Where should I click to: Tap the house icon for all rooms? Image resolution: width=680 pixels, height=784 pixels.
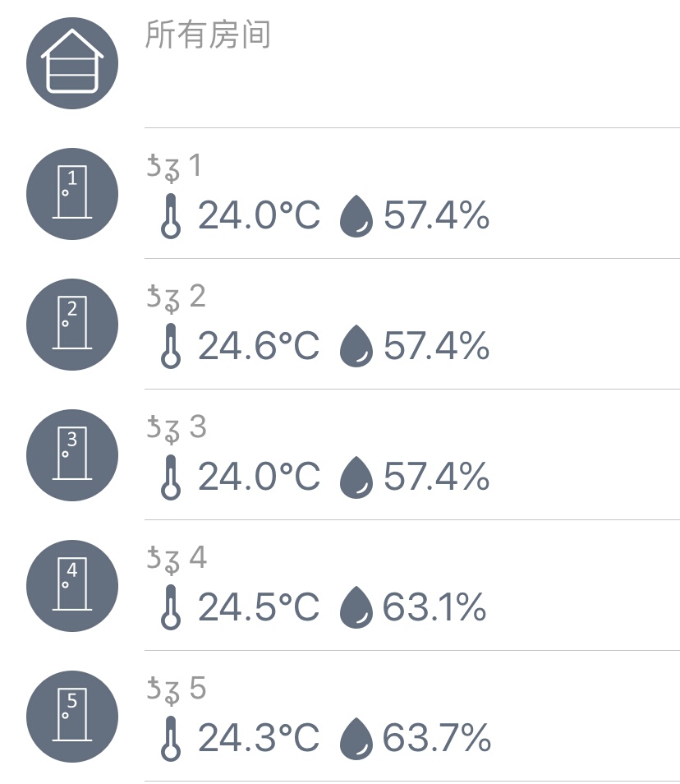click(x=72, y=64)
